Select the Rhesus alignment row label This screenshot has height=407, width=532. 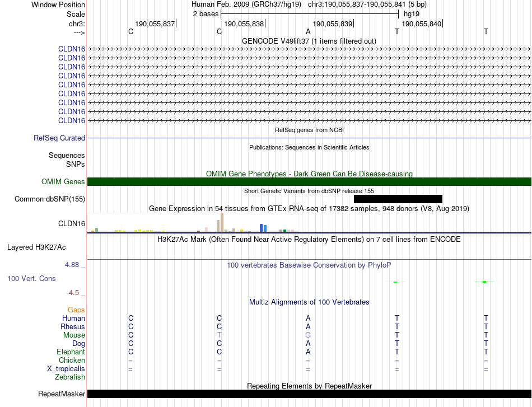(73, 326)
